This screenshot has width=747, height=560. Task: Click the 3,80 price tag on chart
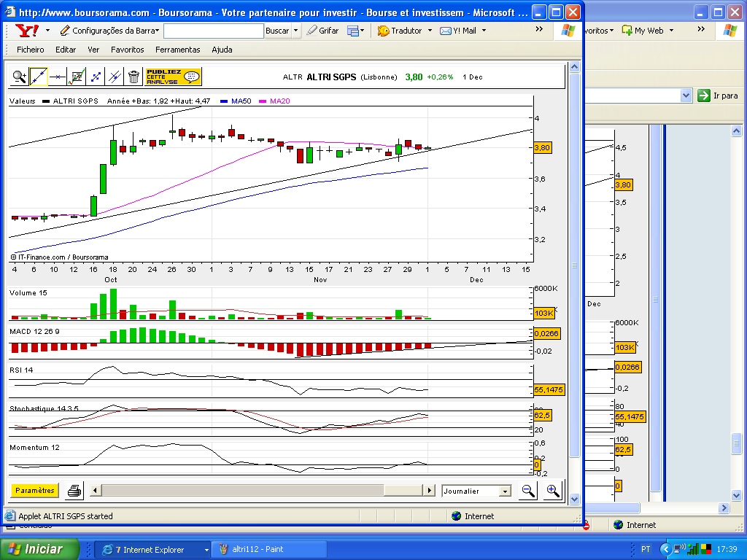point(542,147)
